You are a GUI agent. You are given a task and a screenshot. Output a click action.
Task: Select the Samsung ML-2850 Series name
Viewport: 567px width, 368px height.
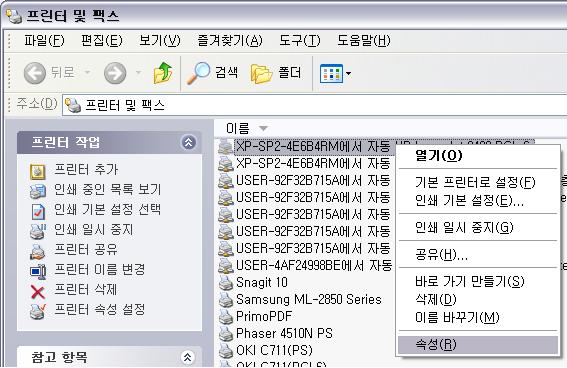pos(309,300)
